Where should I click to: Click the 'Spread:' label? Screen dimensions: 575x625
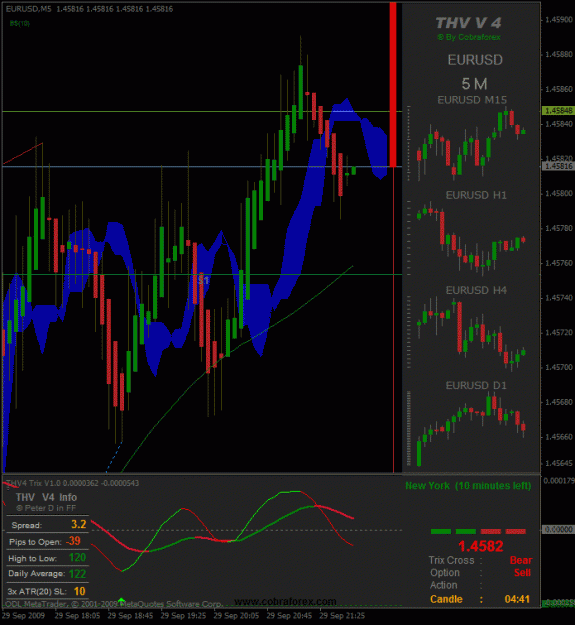click(x=27, y=525)
